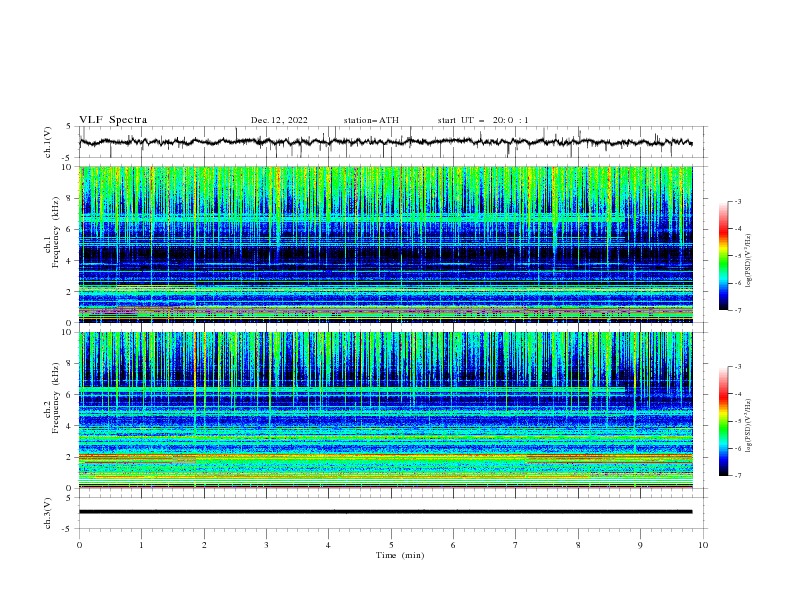Click the ch.3 flat black trace
The height and width of the screenshot is (612, 792).
point(386,512)
